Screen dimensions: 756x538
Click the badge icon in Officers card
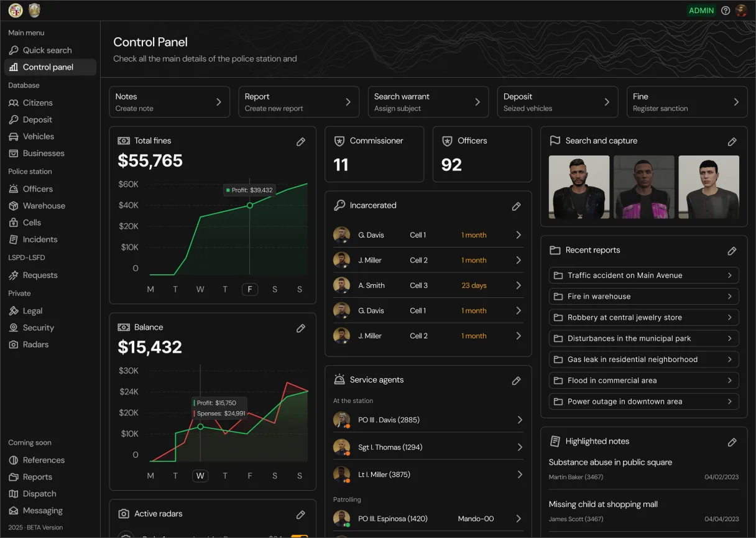tap(447, 141)
